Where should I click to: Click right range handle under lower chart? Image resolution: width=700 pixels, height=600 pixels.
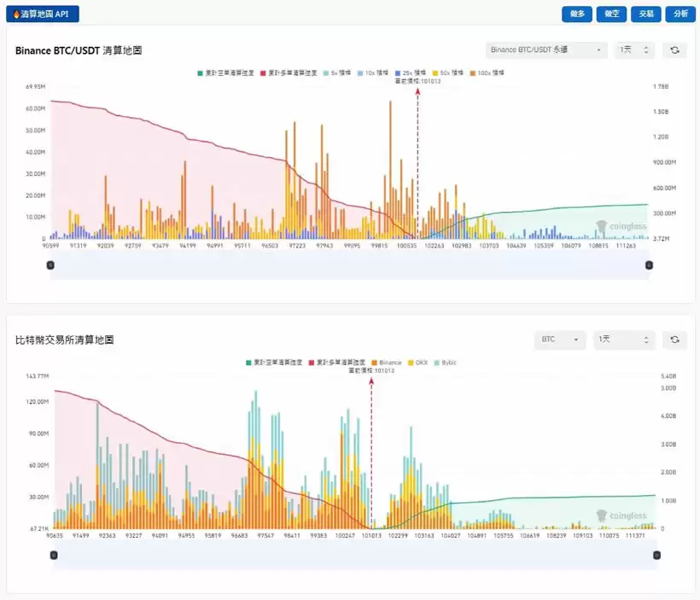[x=656, y=555]
